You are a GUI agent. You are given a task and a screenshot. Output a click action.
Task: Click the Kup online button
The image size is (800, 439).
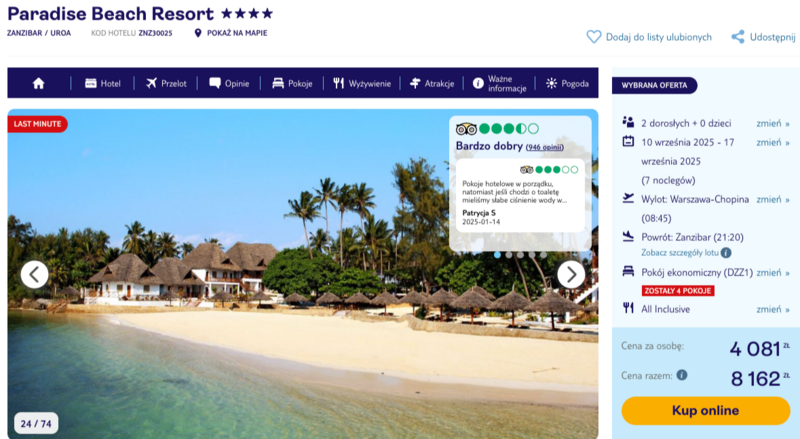click(706, 410)
